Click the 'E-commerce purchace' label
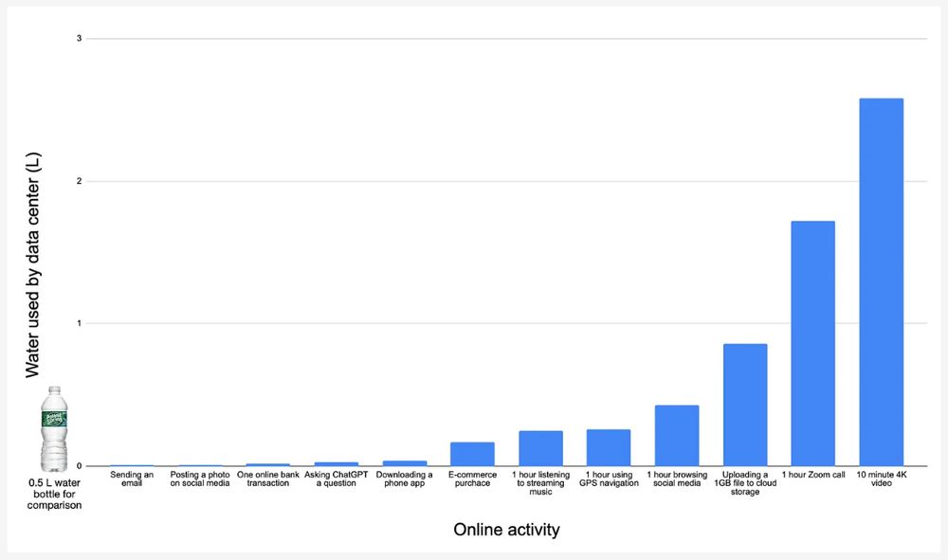 [x=472, y=479]
